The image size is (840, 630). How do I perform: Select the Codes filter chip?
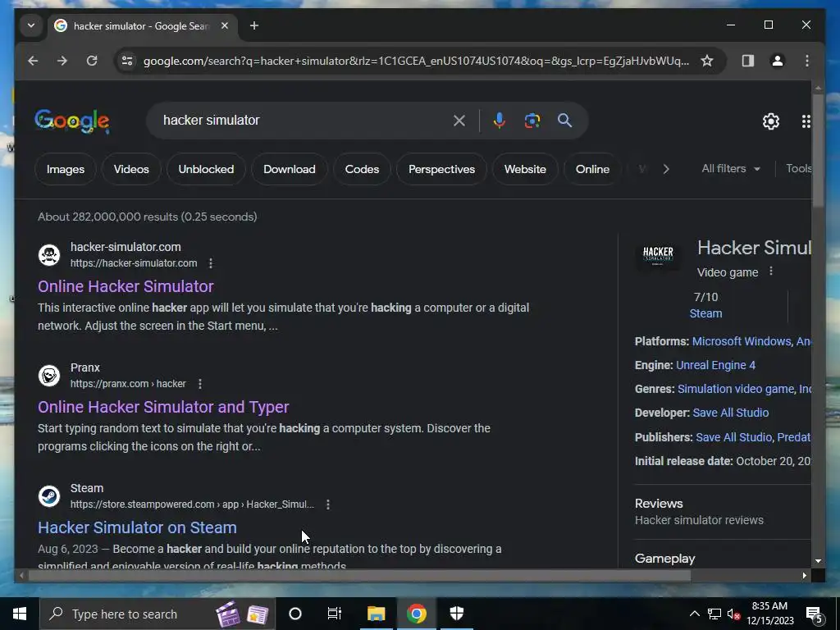click(362, 169)
